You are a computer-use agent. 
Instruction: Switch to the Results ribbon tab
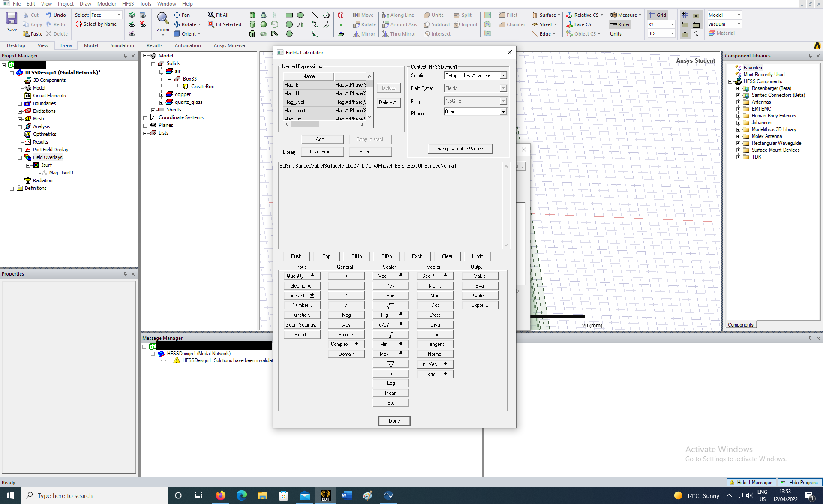point(154,45)
